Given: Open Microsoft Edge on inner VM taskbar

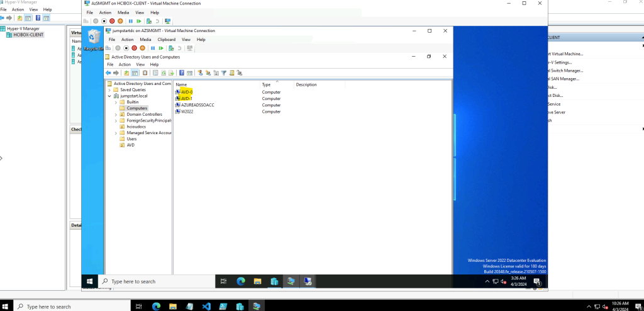Looking at the screenshot, I should tap(241, 281).
